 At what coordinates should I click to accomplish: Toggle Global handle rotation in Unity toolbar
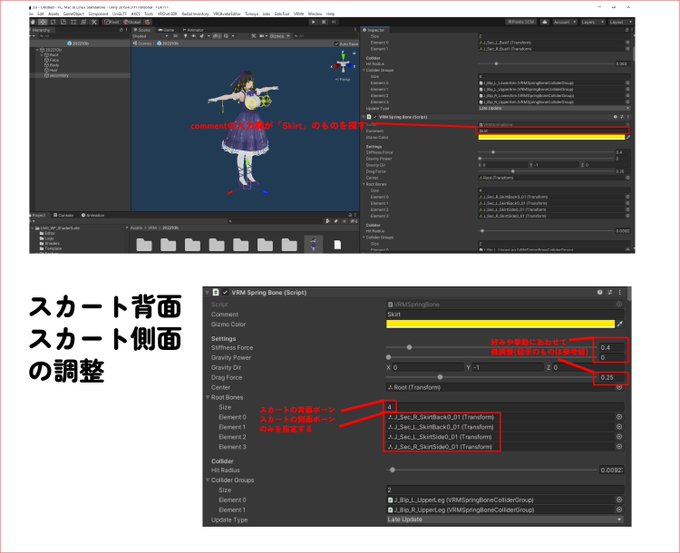(132, 22)
